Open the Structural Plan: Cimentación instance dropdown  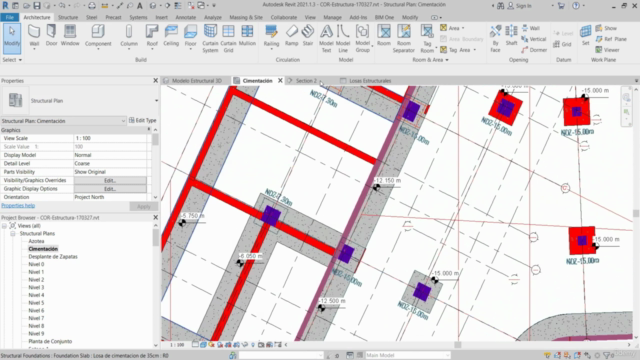123,121
